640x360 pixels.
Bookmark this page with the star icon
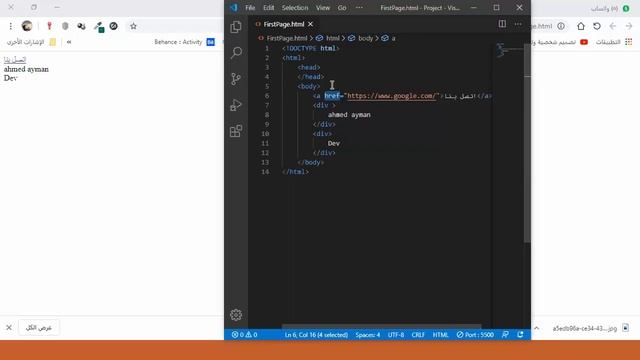[x=133, y=26]
